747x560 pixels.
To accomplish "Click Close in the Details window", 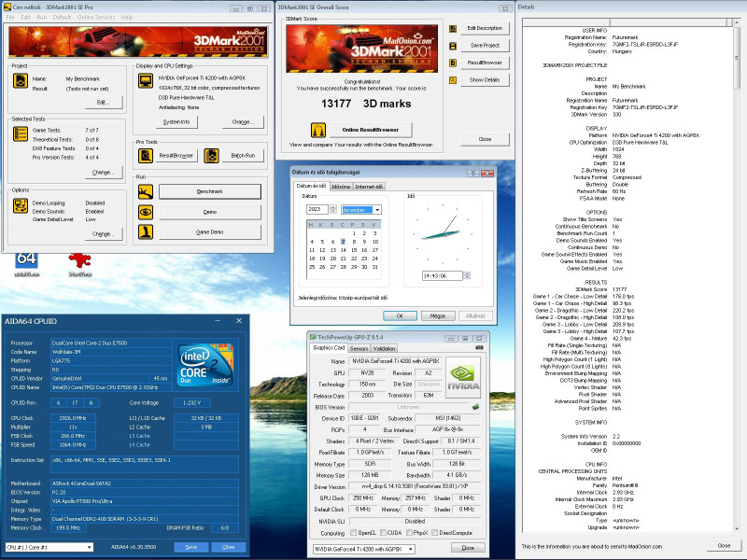I will pos(724,546).
